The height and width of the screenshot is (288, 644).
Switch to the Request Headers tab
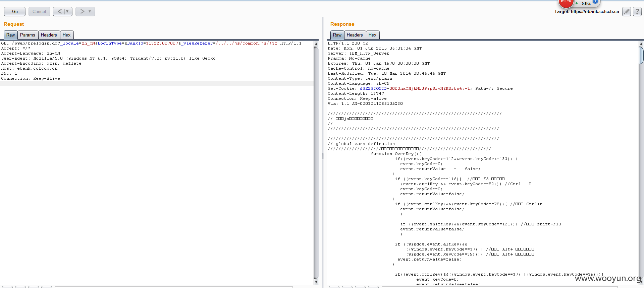[x=49, y=35]
